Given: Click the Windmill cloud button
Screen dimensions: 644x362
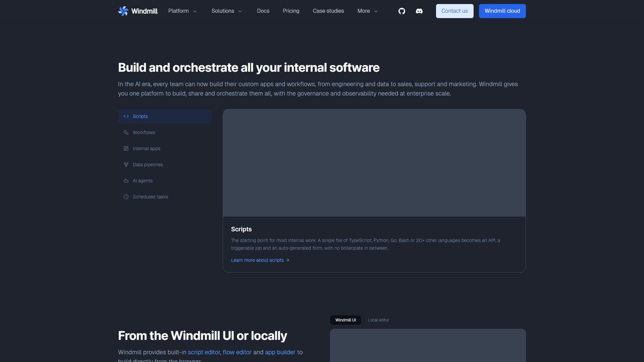Looking at the screenshot, I should click(502, 11).
